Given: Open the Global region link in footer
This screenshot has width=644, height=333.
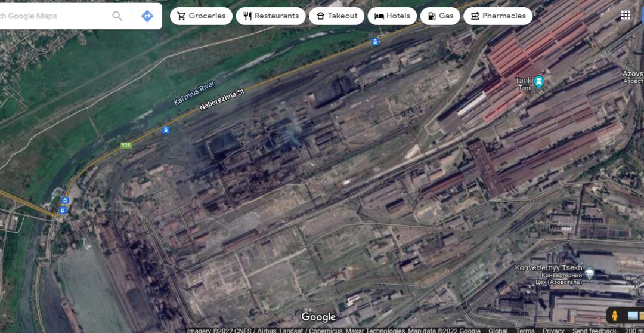Looking at the screenshot, I should [498, 330].
